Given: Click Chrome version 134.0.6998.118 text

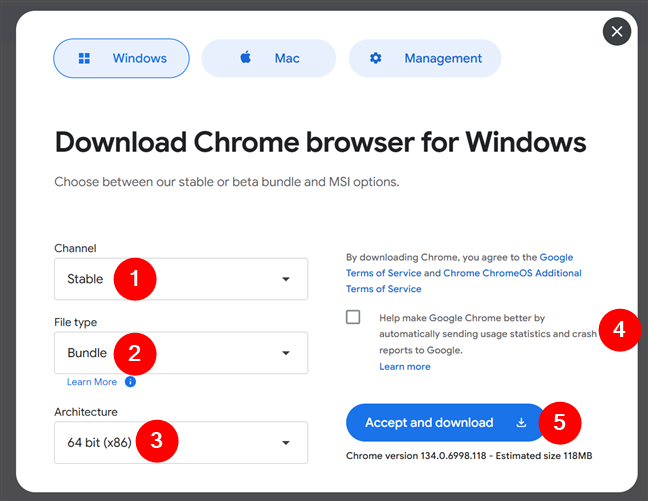Looking at the screenshot, I should coord(416,456).
